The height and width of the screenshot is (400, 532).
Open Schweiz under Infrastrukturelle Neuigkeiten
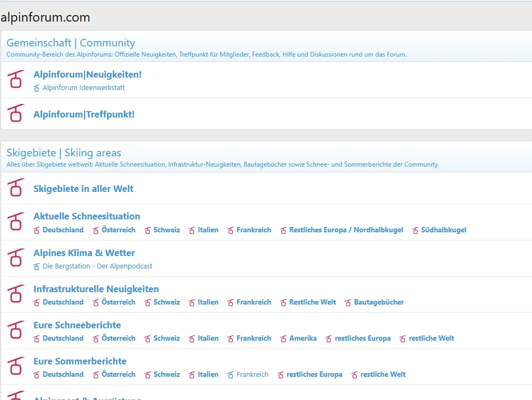(x=167, y=302)
